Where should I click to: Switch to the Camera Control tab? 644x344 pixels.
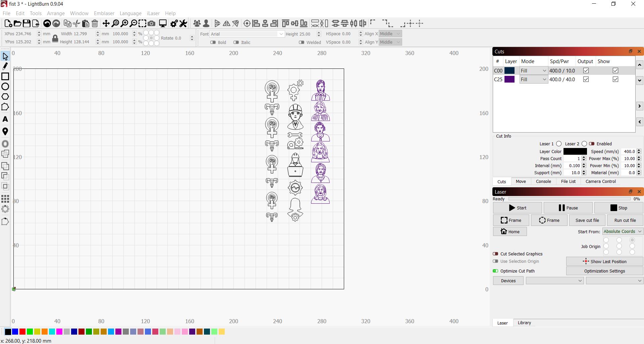click(x=601, y=181)
